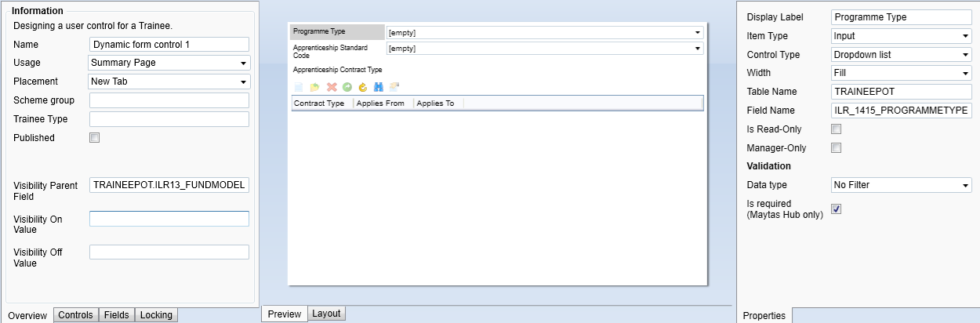Open the Usage dropdown showing Summary Page
Image resolution: width=980 pixels, height=323 pixels.
pos(169,63)
